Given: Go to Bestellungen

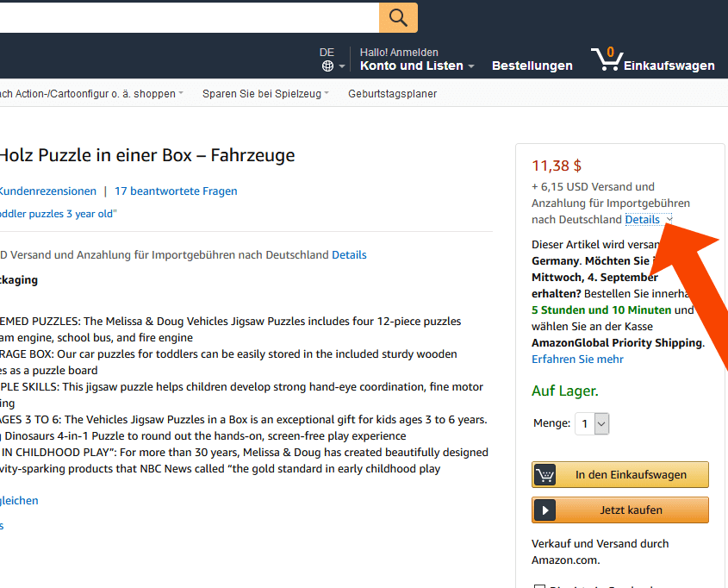Looking at the screenshot, I should click(x=532, y=66).
